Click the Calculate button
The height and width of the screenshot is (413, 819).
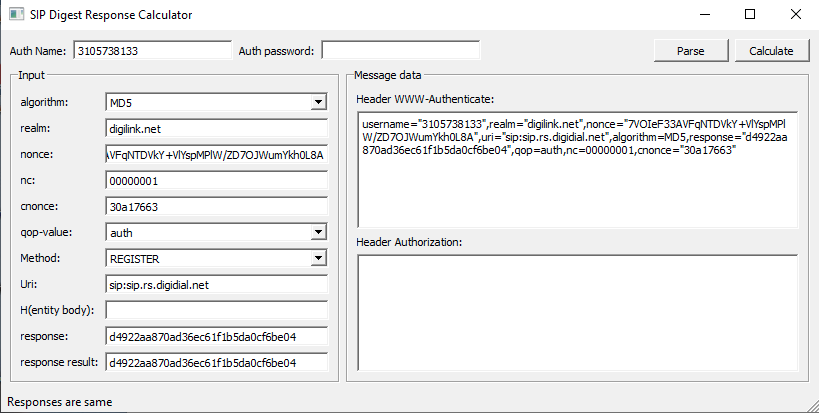[771, 51]
